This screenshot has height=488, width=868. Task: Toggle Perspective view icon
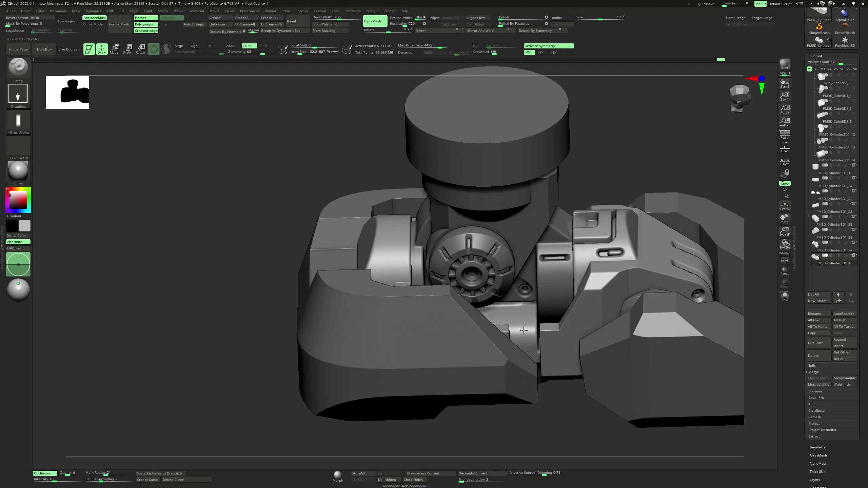tap(785, 135)
